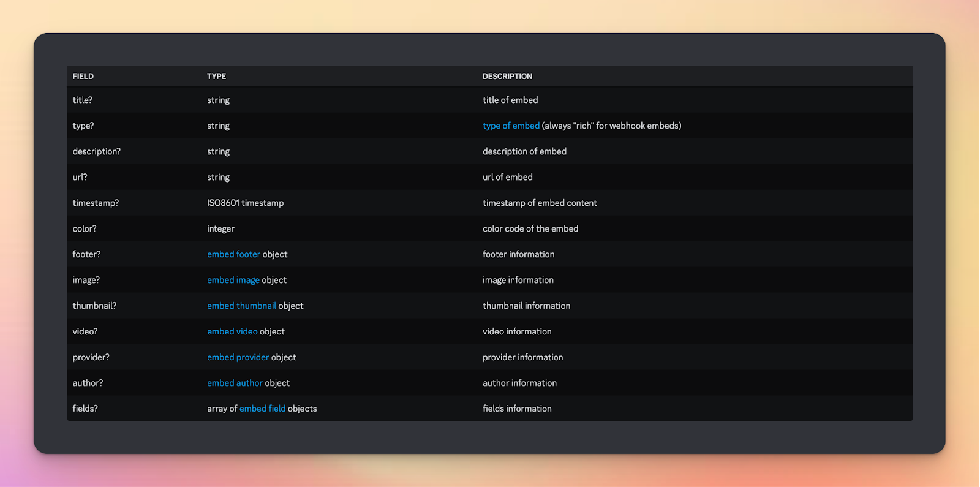Open the 'type of embed' link
980x487 pixels.
(511, 126)
